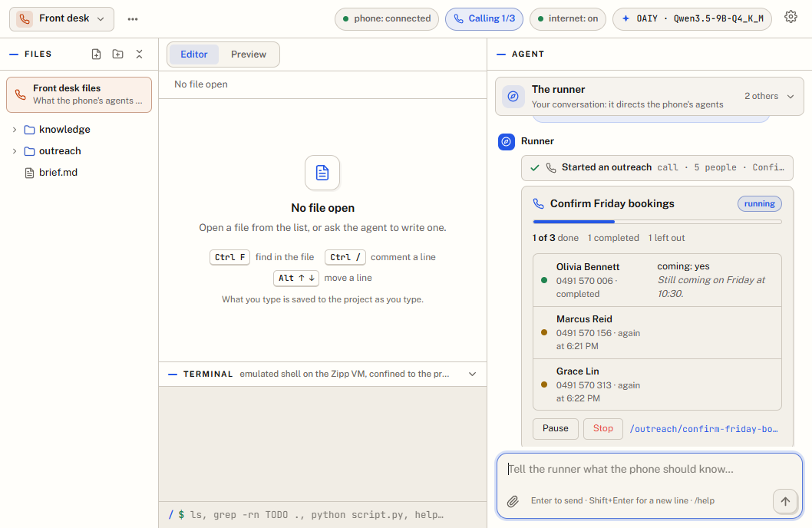Screen dimensions: 812x528
Task: Open the Started an outreach call step
Action: point(657,168)
